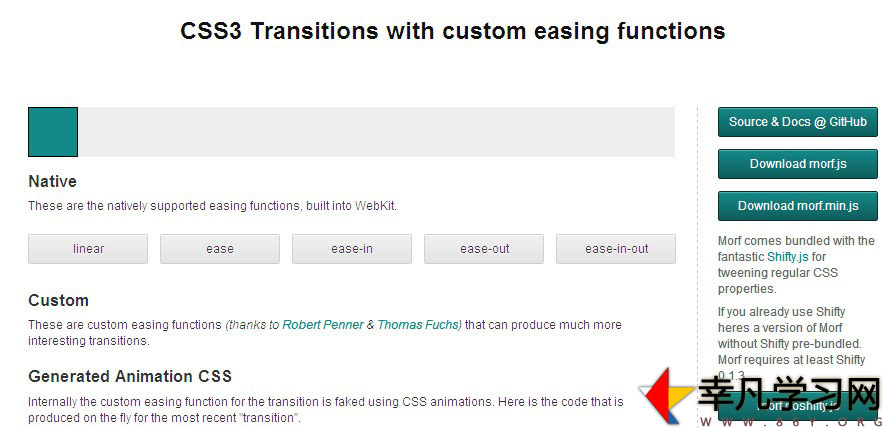The image size is (884, 428).
Task: Click the CSS3 Transitions page title
Action: pos(453,30)
